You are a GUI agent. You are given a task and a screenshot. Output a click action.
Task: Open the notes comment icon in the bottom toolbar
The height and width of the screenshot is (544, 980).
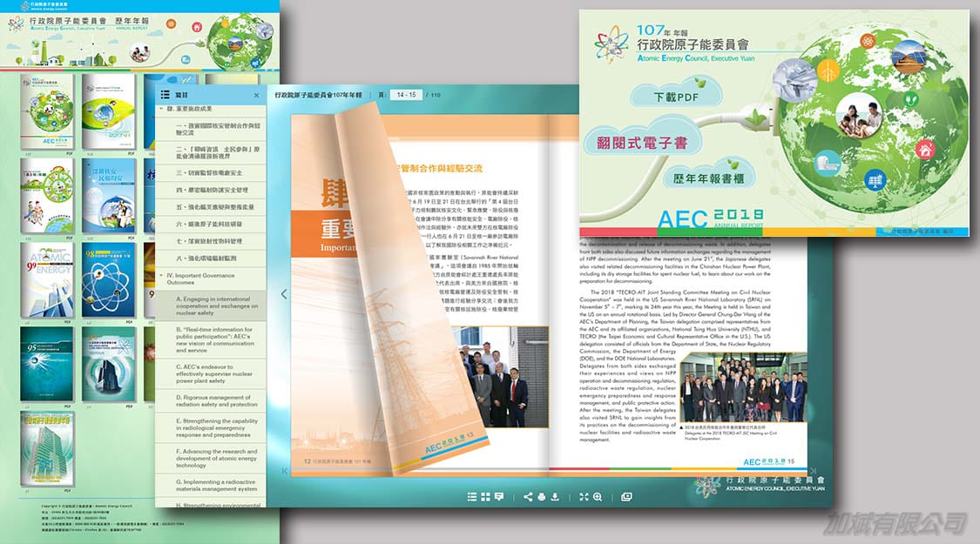click(x=499, y=496)
